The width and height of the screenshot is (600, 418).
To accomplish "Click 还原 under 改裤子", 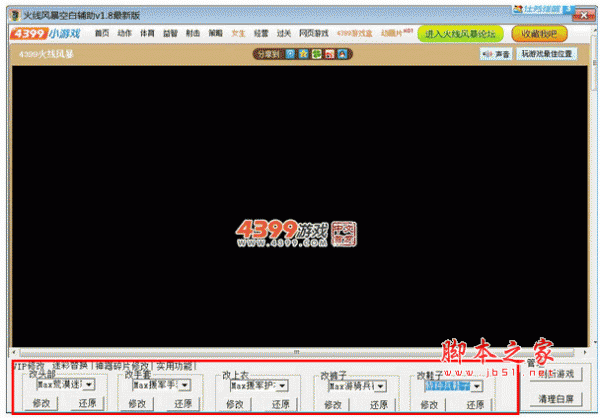I will [379, 405].
